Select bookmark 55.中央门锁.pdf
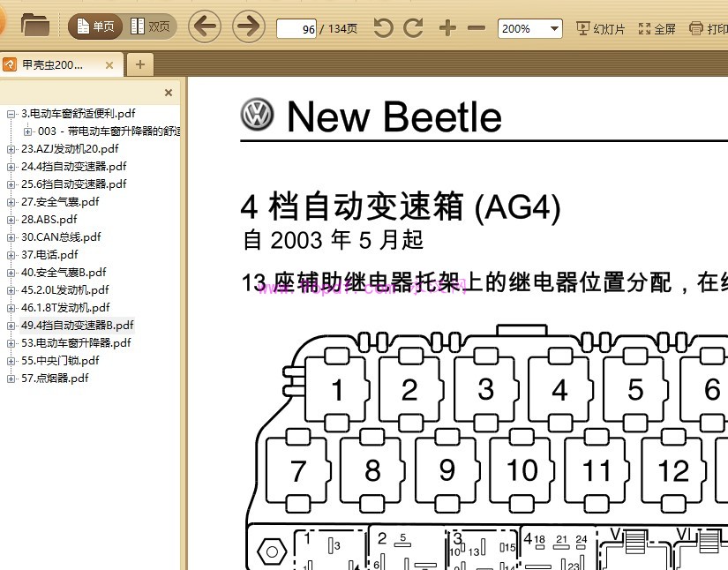Screen dimensions: 728x570 (x=60, y=361)
